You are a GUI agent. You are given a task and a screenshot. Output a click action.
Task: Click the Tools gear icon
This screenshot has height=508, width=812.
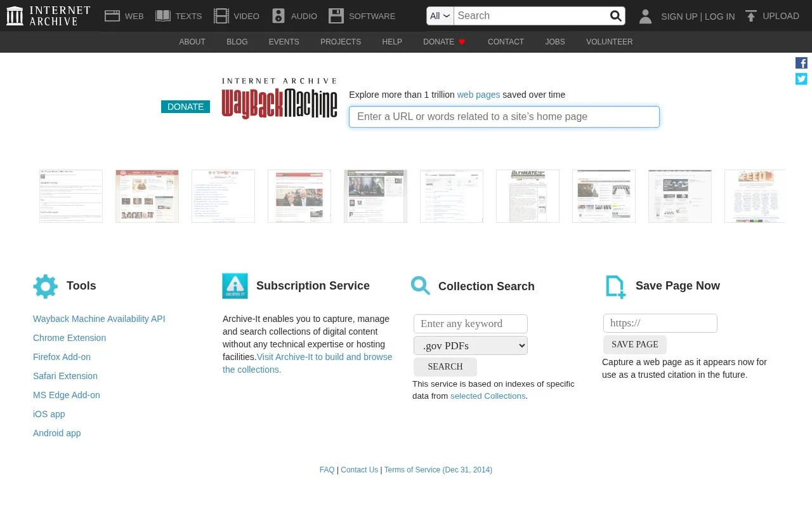(x=45, y=286)
